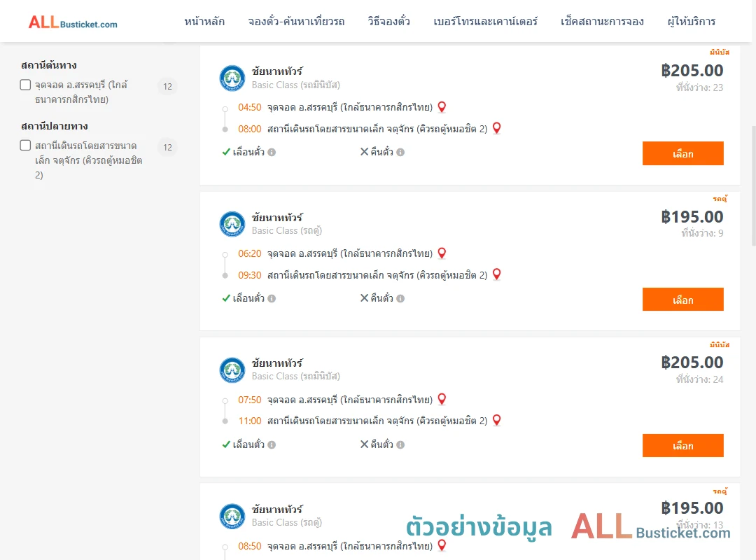Click the X mark beside คืนตั๋ว on 04:50 trip

(x=365, y=152)
